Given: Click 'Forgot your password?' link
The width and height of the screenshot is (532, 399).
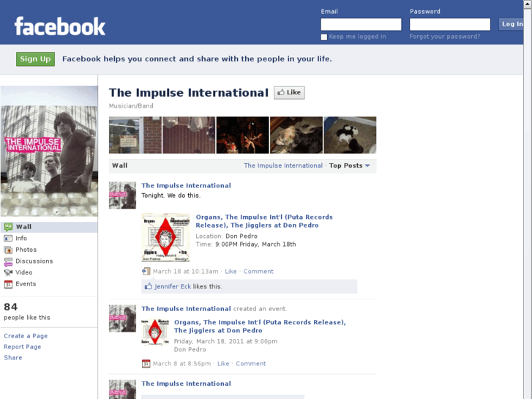Looking at the screenshot, I should point(445,37).
